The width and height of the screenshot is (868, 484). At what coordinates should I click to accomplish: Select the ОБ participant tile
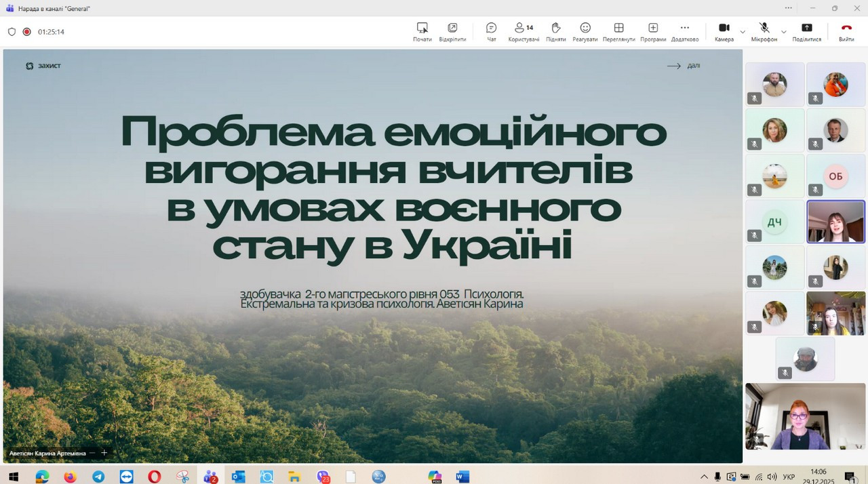coord(835,176)
